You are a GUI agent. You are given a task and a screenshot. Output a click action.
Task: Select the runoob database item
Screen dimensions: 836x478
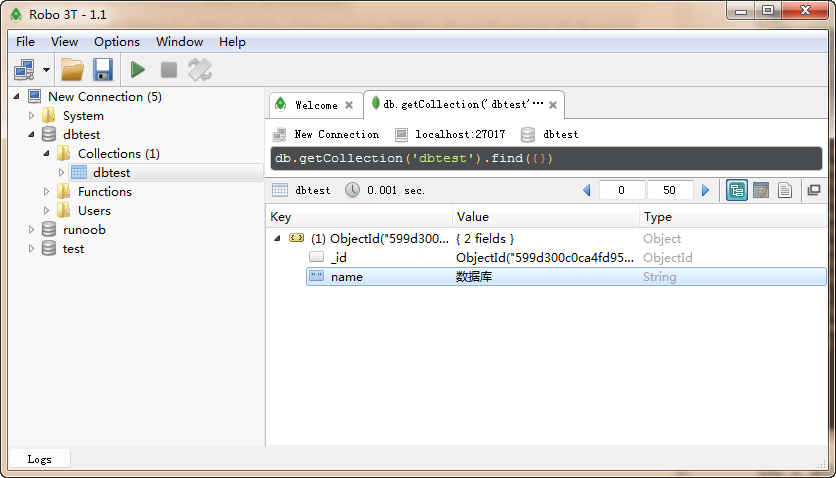(84, 230)
